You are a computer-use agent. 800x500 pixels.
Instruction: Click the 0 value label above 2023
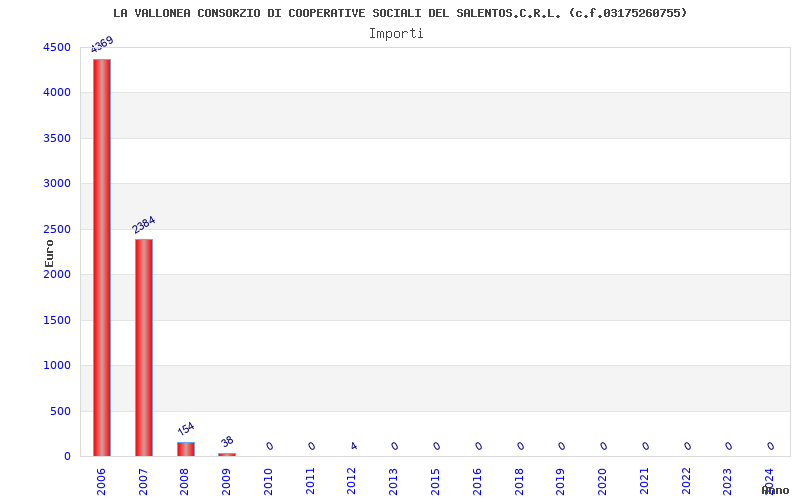[x=729, y=446]
